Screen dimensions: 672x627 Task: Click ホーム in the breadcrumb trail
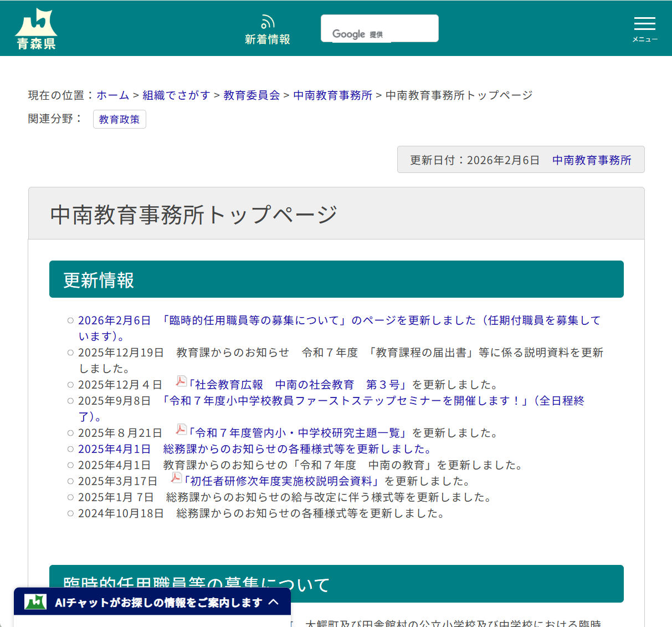112,95
